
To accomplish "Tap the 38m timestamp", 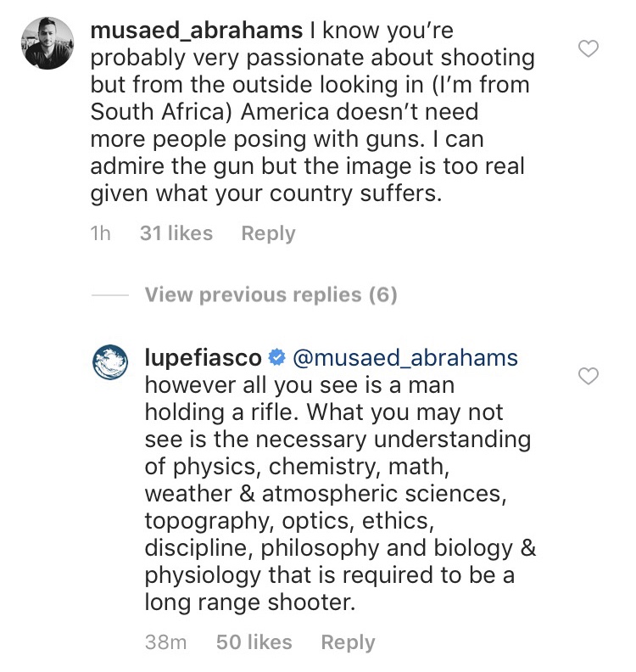I will point(165,642).
